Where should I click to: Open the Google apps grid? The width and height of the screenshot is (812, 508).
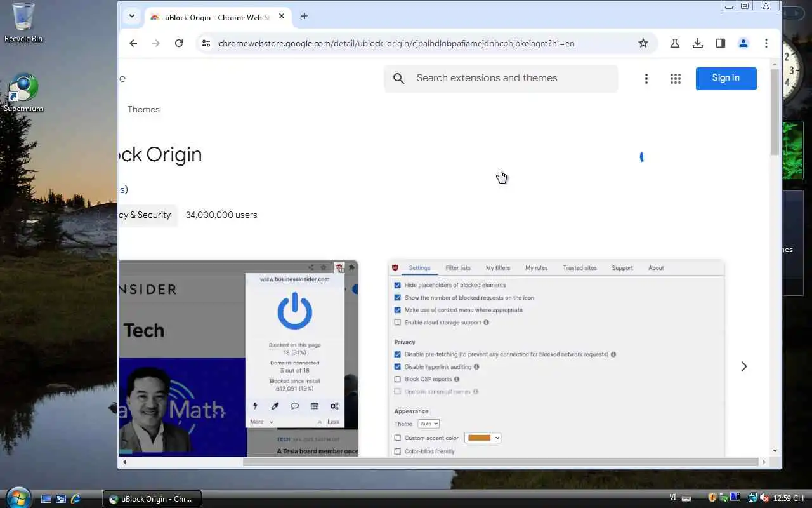pyautogui.click(x=676, y=78)
